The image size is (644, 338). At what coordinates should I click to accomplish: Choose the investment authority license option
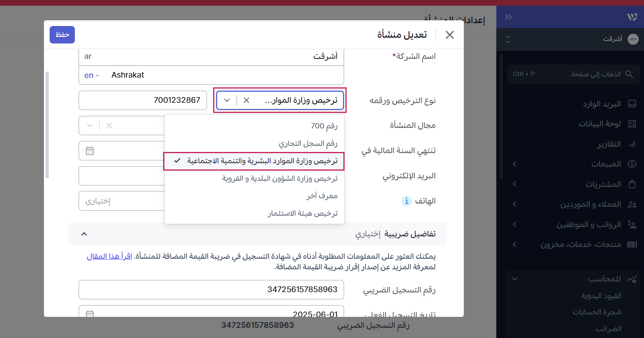pos(302,213)
